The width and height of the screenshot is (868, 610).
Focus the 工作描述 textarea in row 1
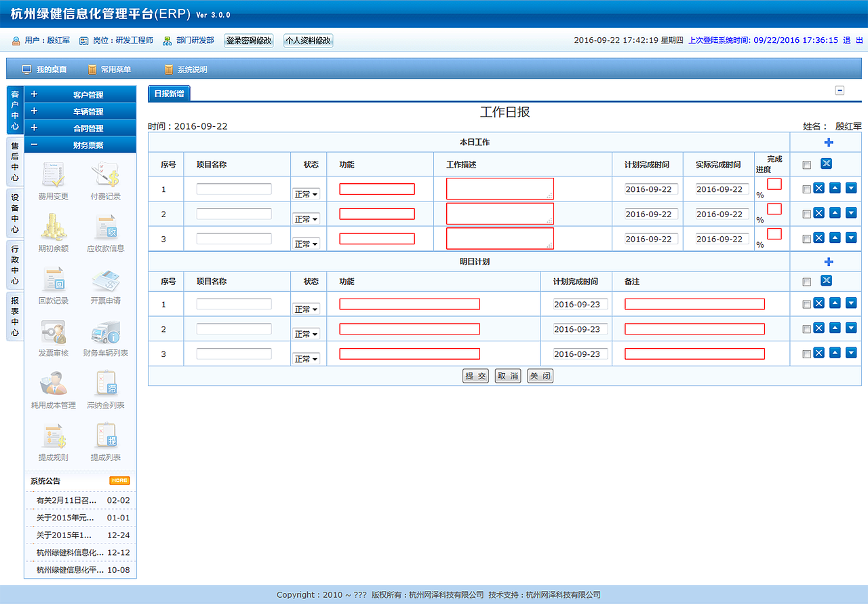click(x=500, y=189)
